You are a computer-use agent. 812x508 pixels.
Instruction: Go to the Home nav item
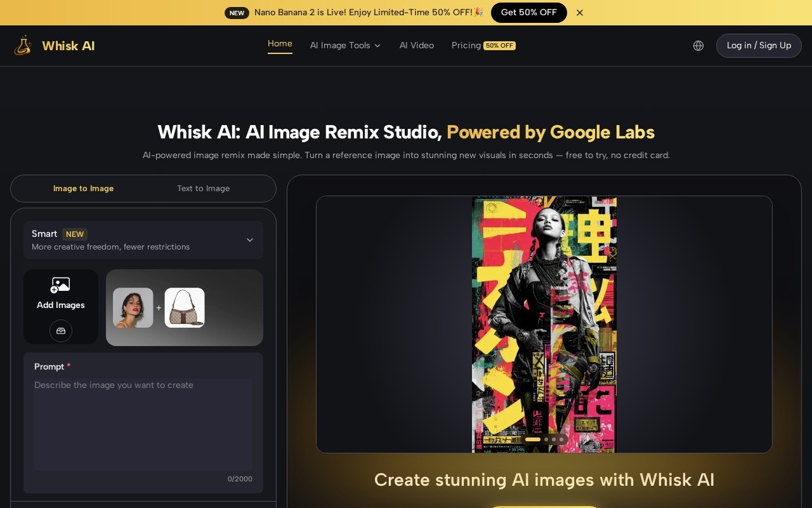click(x=280, y=44)
